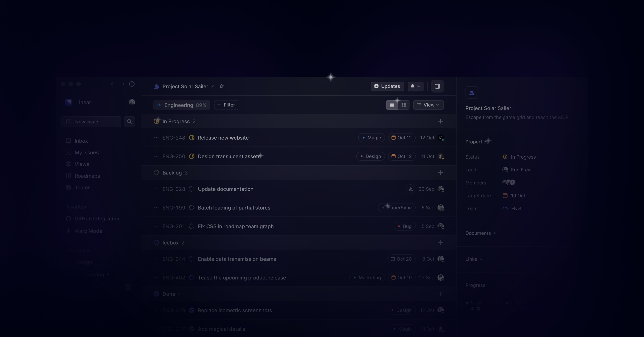Star Project Solar Sailer as favorite

click(x=221, y=86)
